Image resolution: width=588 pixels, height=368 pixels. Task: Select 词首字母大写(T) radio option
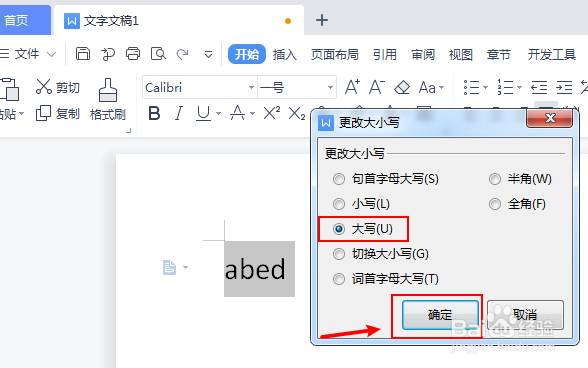386,279
